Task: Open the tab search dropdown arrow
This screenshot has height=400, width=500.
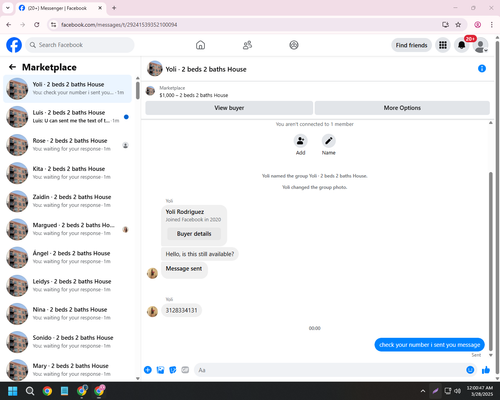Action: pos(8,8)
